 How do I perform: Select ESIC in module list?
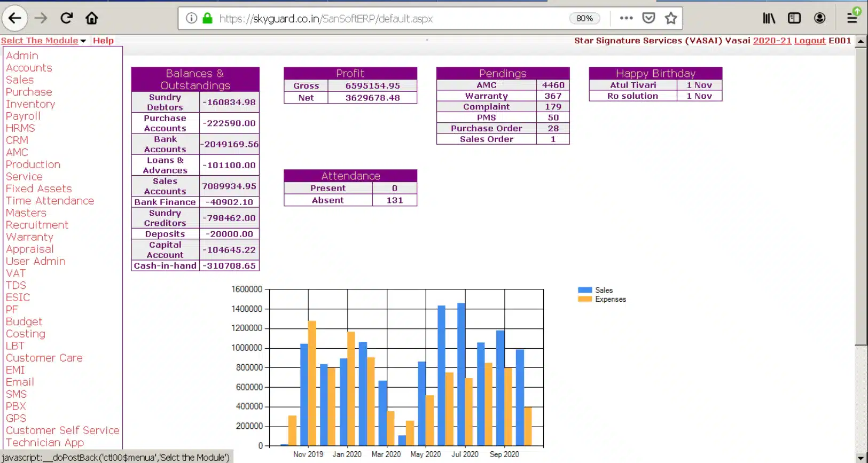click(x=18, y=297)
